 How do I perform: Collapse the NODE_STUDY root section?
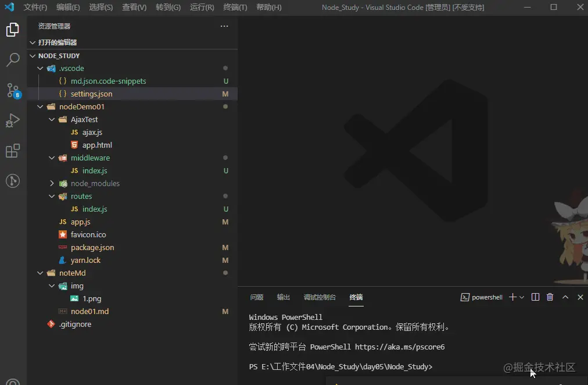(x=33, y=55)
